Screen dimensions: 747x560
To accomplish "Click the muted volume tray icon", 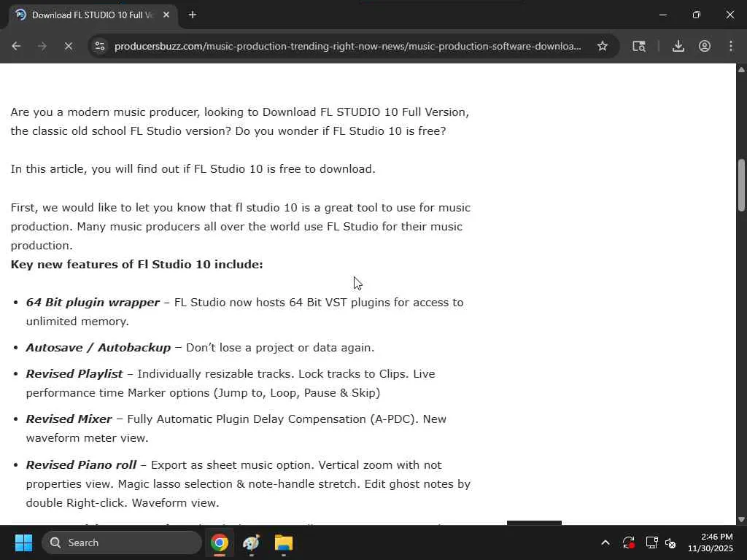I will pos(670,542).
